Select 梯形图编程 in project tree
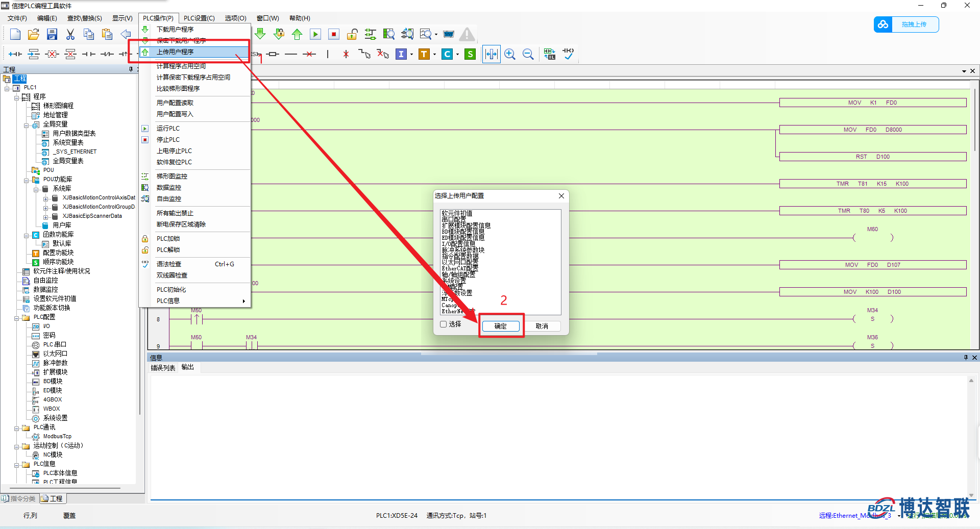Image resolution: width=980 pixels, height=529 pixels. pyautogui.click(x=58, y=106)
